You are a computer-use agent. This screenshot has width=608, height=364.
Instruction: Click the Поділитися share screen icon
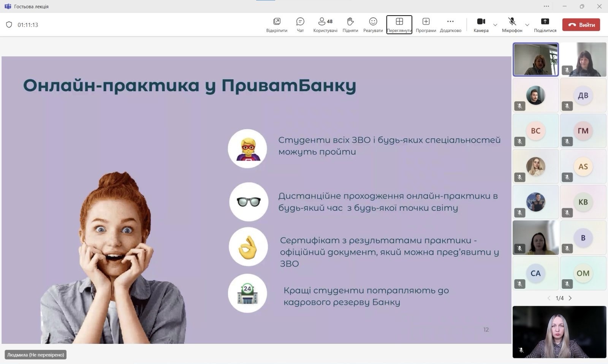pos(545,22)
